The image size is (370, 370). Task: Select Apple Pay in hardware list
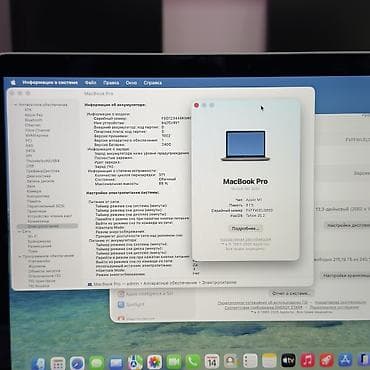pos(34,115)
